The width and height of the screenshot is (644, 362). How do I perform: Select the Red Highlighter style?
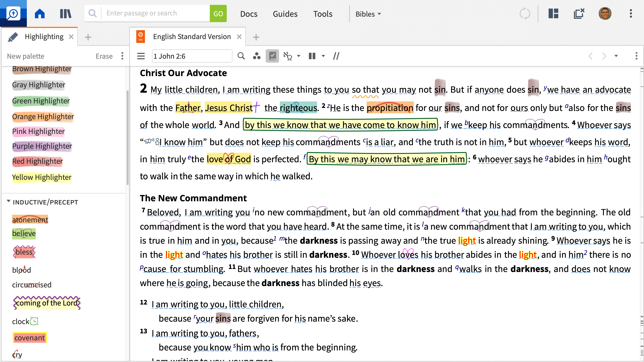(x=38, y=161)
